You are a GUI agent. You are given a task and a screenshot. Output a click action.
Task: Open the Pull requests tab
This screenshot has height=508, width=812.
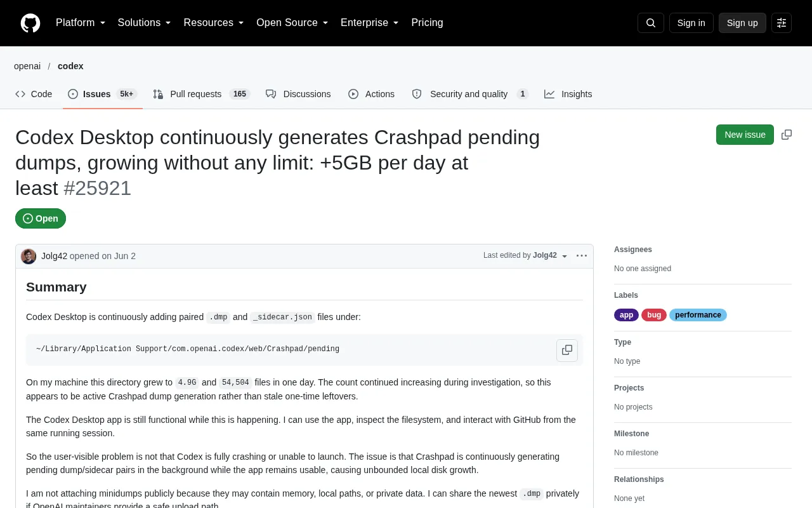(202, 94)
